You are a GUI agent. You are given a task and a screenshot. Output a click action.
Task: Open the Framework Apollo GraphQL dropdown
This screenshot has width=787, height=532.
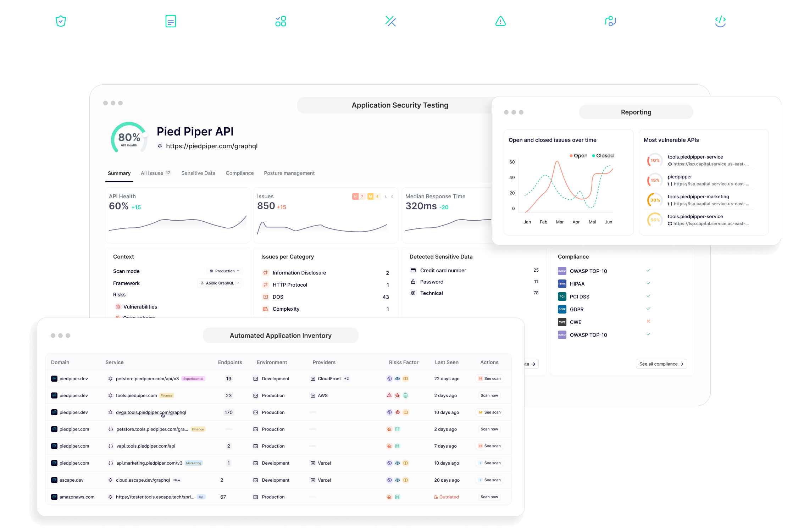(x=220, y=283)
